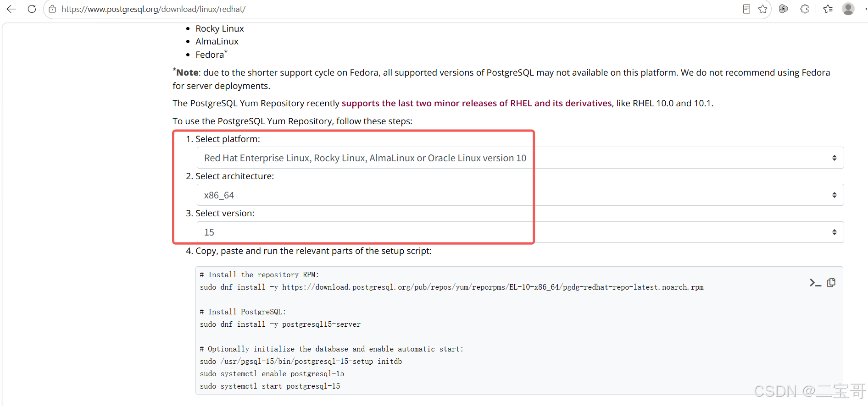Click "sudo dnf install -y postgresql15-server" line

coord(280,324)
